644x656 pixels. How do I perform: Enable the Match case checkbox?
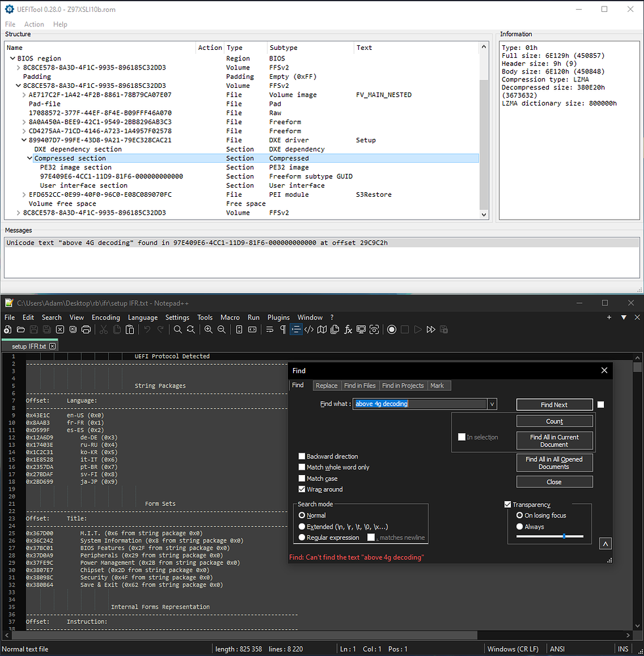pos(302,478)
